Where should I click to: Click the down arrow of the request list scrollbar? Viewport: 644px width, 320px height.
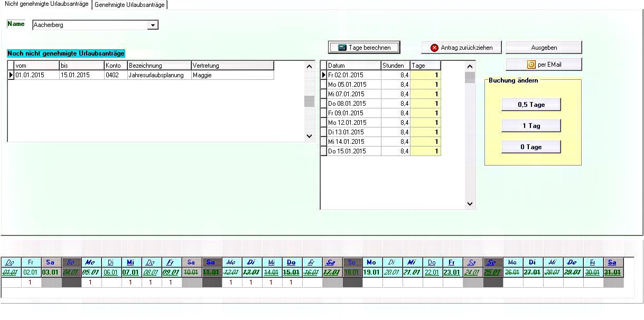click(x=310, y=136)
